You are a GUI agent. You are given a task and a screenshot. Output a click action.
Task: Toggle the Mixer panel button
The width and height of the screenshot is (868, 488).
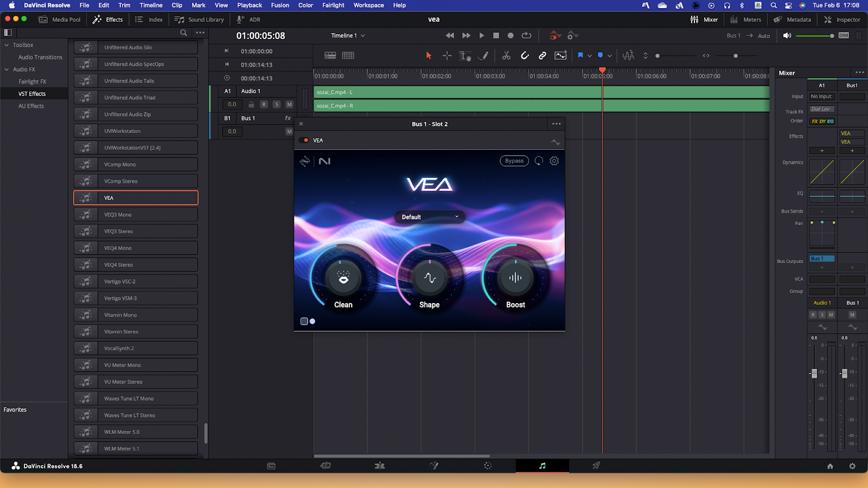coord(704,20)
